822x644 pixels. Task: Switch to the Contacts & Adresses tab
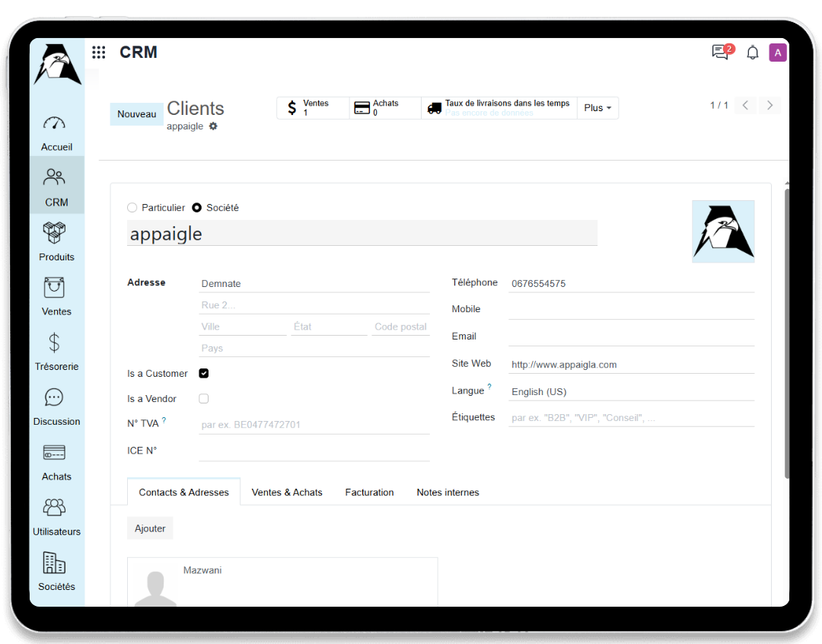pyautogui.click(x=183, y=493)
